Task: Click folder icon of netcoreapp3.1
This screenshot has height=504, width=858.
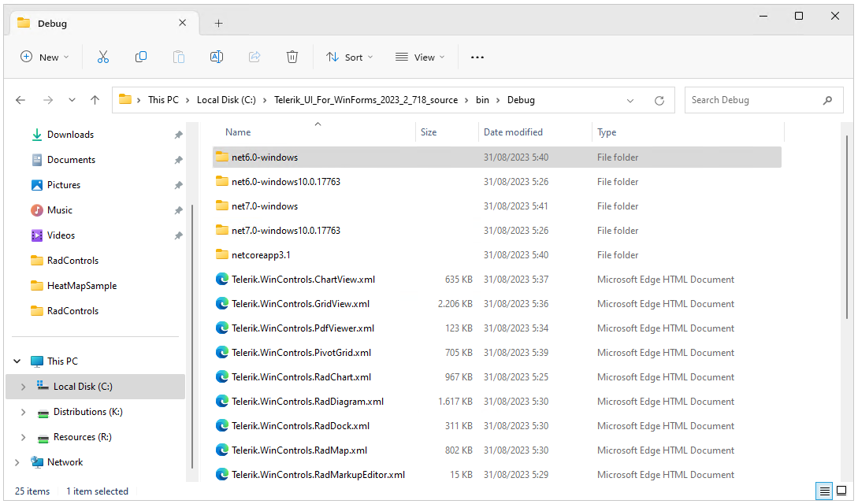Action: [221, 254]
